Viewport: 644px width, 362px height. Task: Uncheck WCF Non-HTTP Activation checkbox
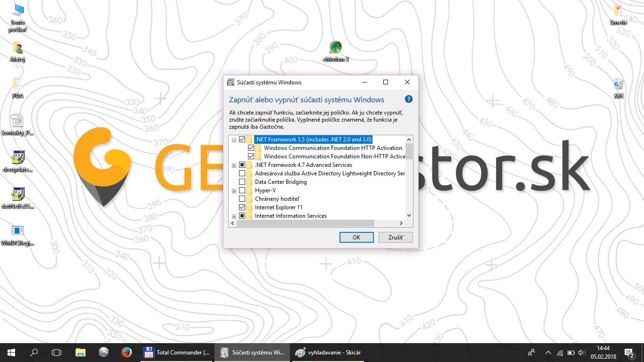tap(251, 156)
